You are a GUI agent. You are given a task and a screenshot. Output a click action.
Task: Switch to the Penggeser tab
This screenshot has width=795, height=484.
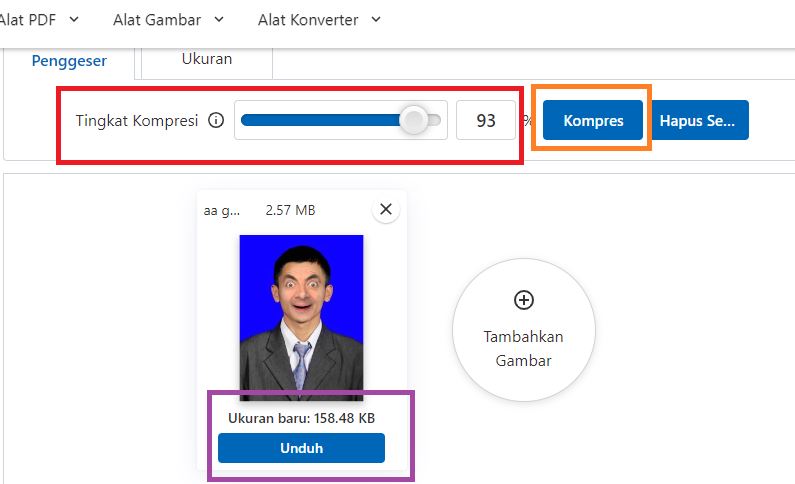[x=69, y=61]
